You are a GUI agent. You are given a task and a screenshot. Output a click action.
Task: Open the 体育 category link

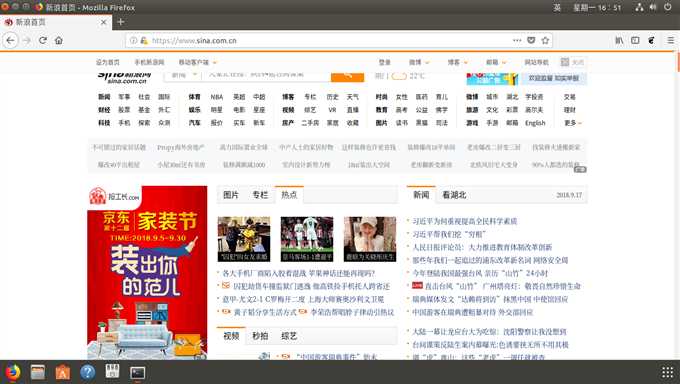click(195, 97)
